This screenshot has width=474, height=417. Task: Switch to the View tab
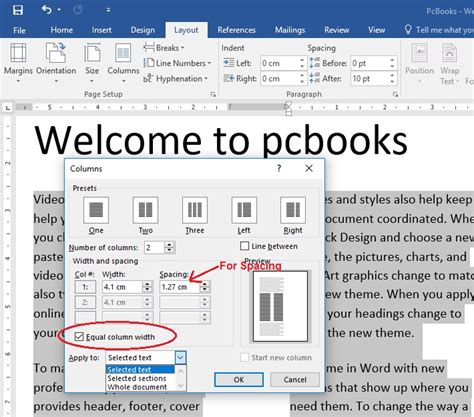[377, 30]
